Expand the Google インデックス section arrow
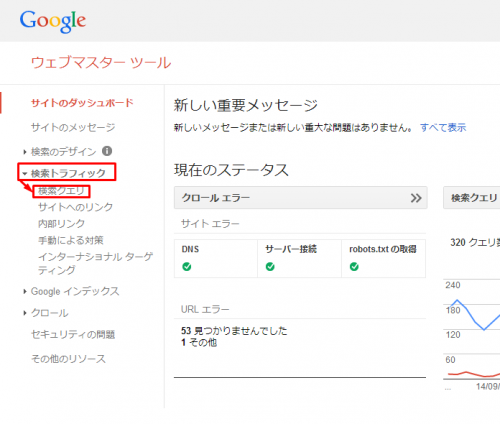The height and width of the screenshot is (424, 500). click(x=25, y=292)
